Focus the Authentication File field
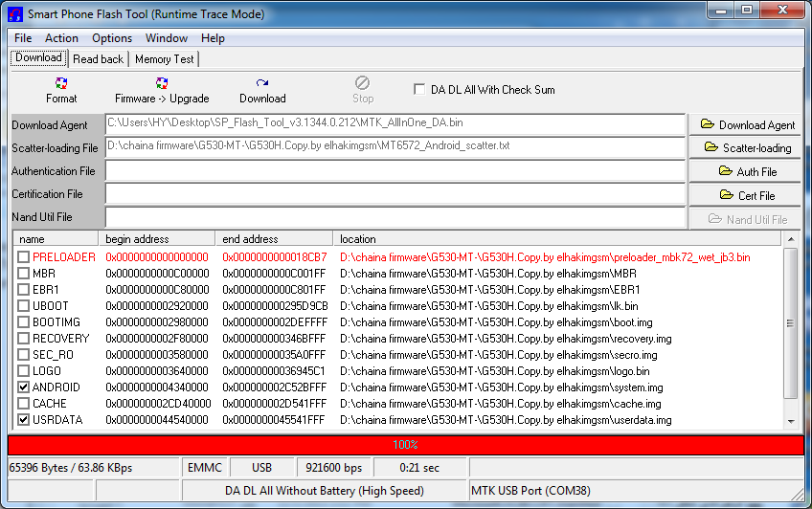Image resolution: width=812 pixels, height=509 pixels. click(x=395, y=170)
